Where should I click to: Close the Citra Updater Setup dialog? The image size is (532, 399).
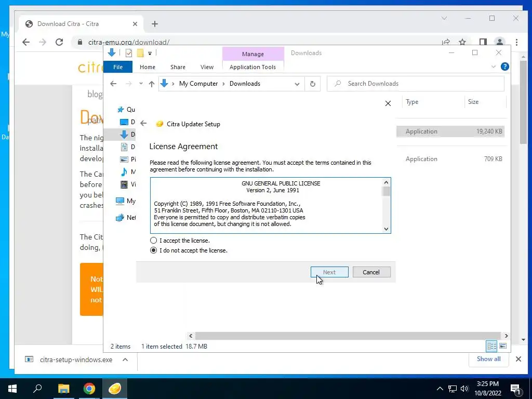388,103
